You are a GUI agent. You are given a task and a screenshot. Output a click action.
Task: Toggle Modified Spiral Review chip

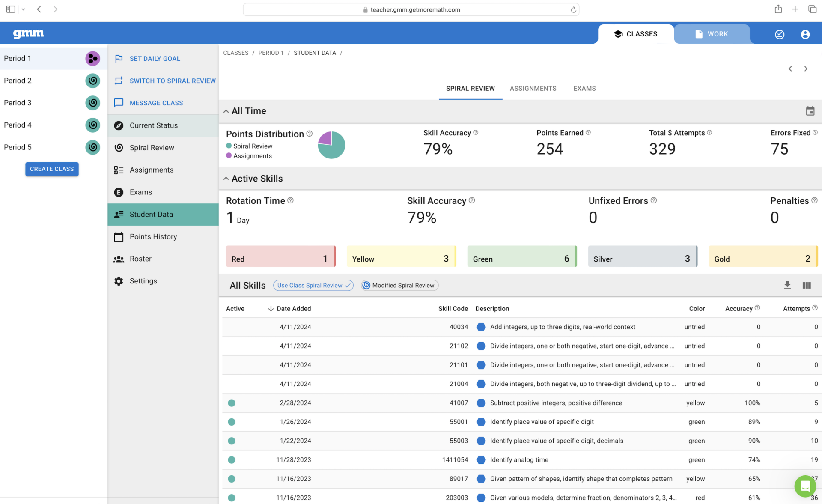click(x=399, y=286)
